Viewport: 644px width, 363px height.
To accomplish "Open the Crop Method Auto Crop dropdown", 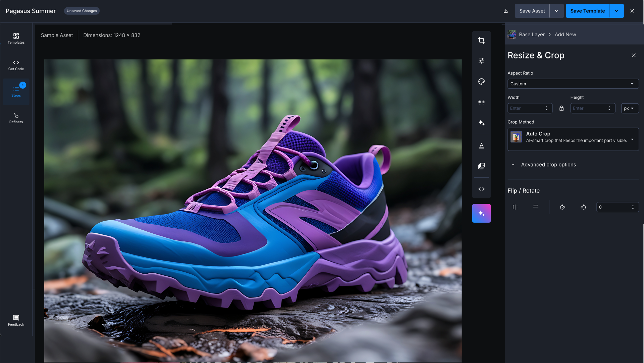I will tap(573, 139).
